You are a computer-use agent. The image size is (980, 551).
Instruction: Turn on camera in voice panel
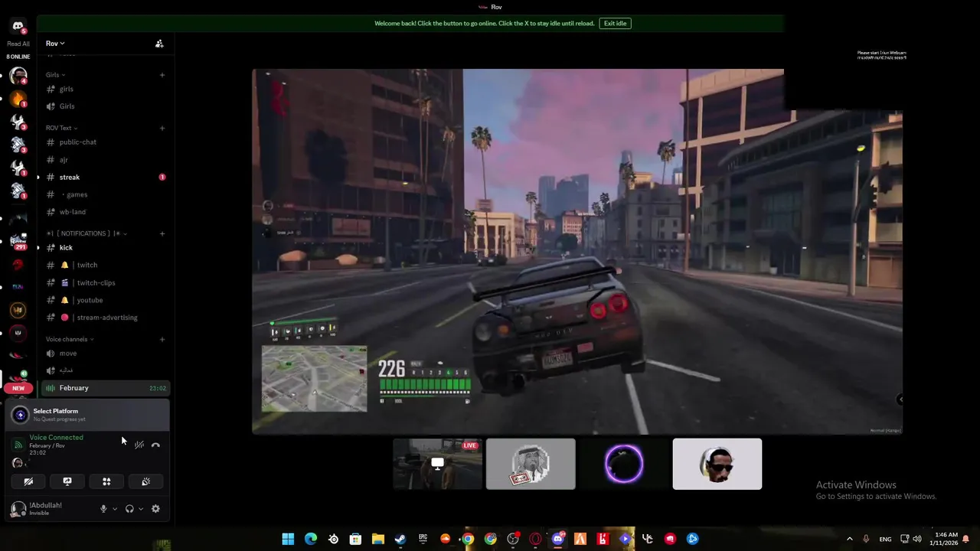28,481
